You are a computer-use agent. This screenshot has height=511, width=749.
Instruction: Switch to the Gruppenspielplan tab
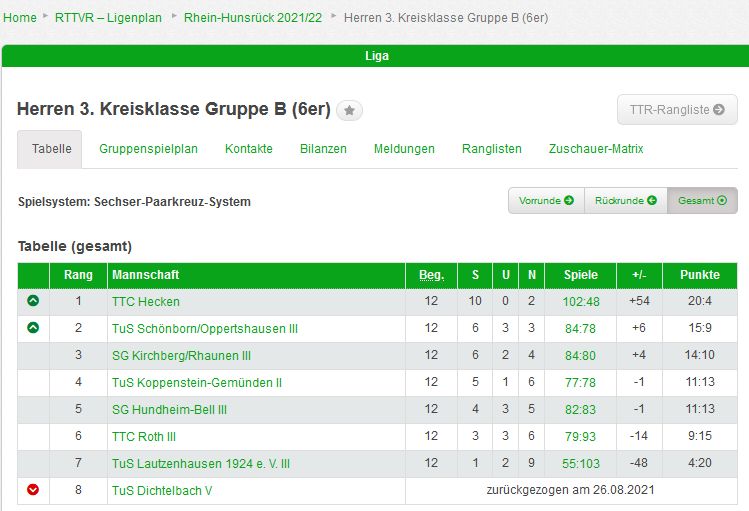(148, 149)
